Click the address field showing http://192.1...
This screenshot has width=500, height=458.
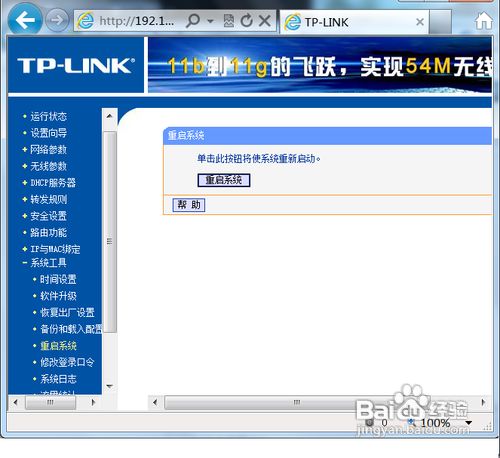137,21
